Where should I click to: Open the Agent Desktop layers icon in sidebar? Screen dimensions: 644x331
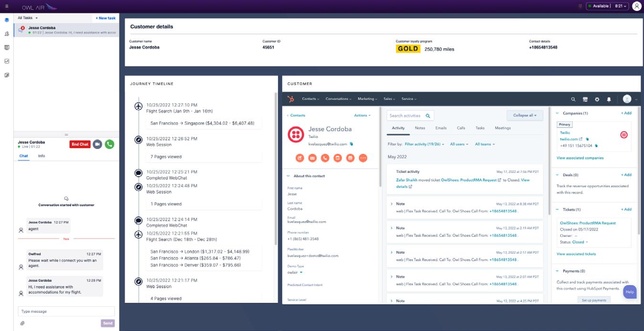click(x=7, y=20)
